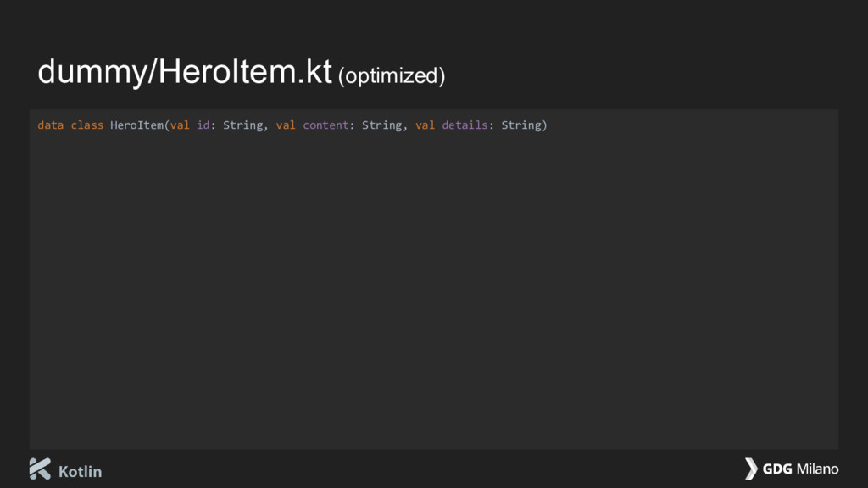Click the slide title dummy/HeroItem.kt
The height and width of the screenshot is (488, 868).
[185, 71]
